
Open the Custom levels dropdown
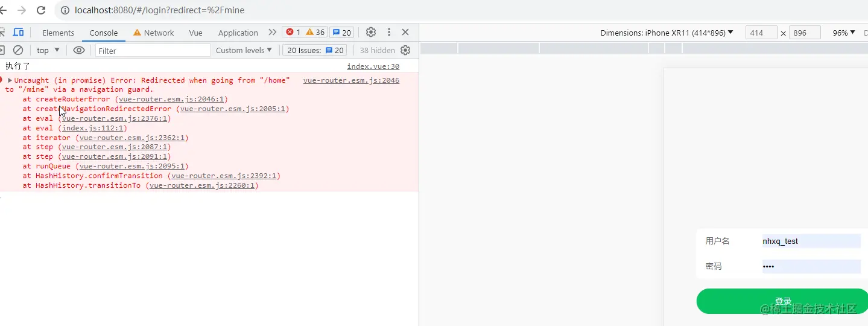point(244,50)
